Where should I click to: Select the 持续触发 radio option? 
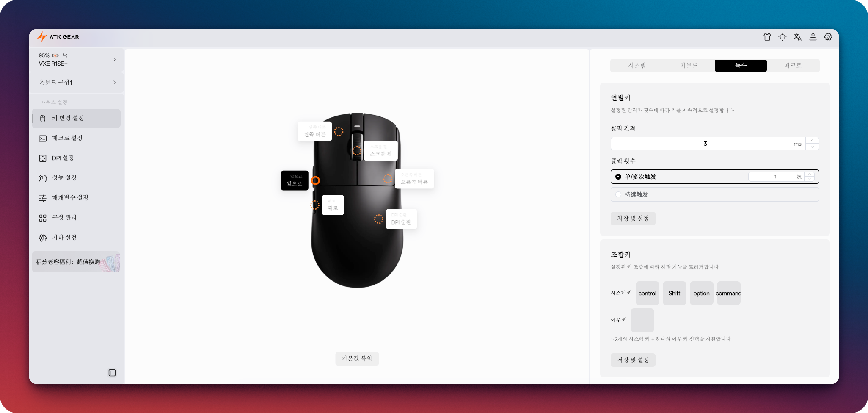point(618,194)
